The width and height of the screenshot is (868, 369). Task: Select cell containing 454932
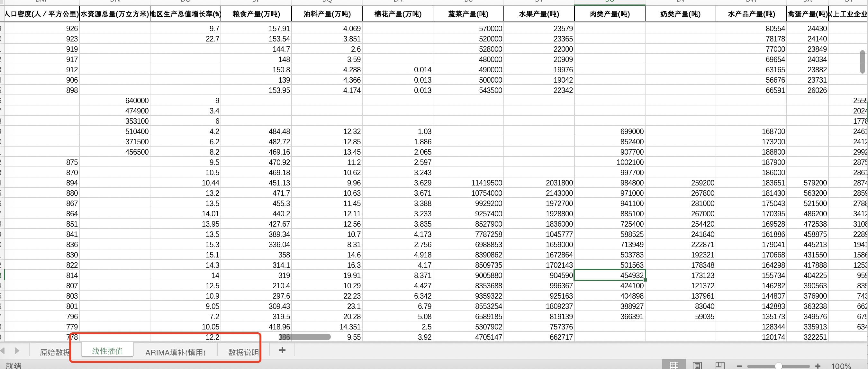point(610,275)
